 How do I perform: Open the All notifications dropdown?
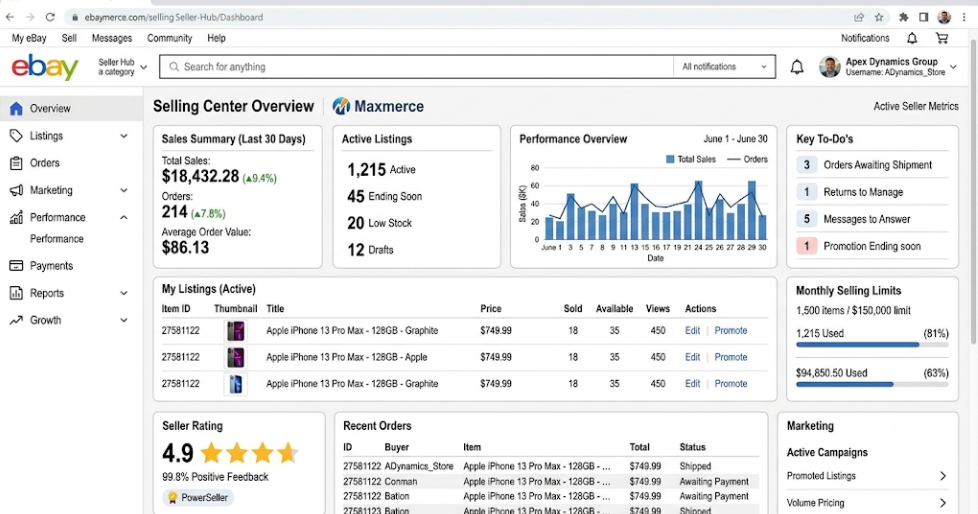[x=724, y=67]
